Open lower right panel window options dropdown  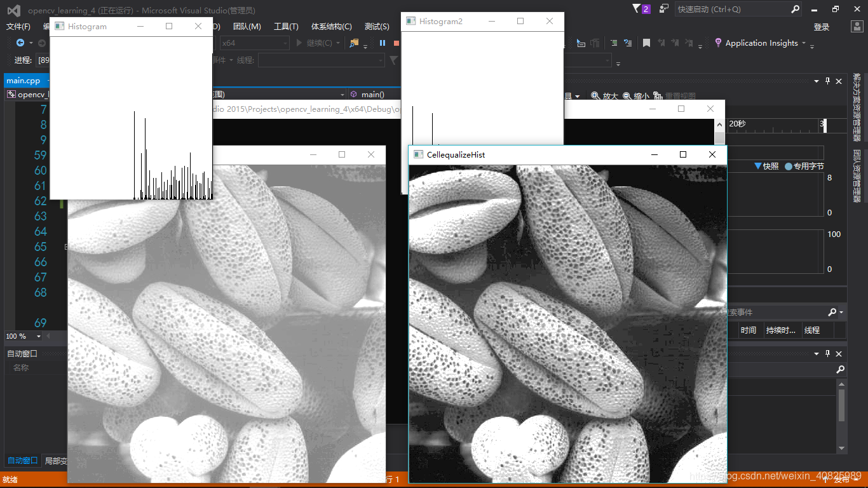coord(817,354)
